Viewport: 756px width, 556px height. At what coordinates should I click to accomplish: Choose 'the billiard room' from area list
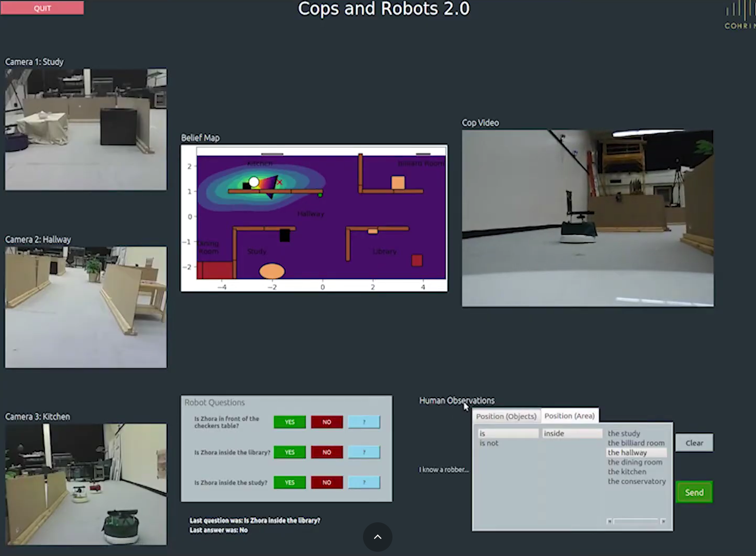(x=636, y=443)
